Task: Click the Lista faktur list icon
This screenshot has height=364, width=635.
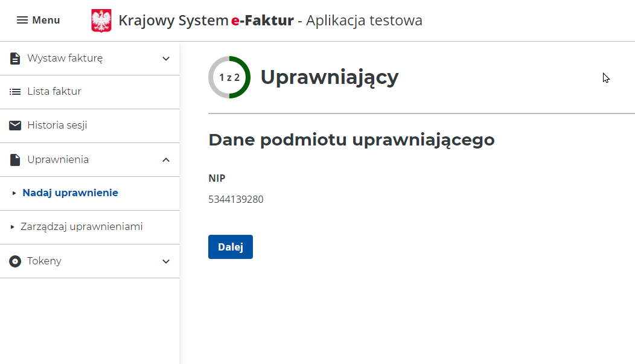Action: pyautogui.click(x=15, y=92)
